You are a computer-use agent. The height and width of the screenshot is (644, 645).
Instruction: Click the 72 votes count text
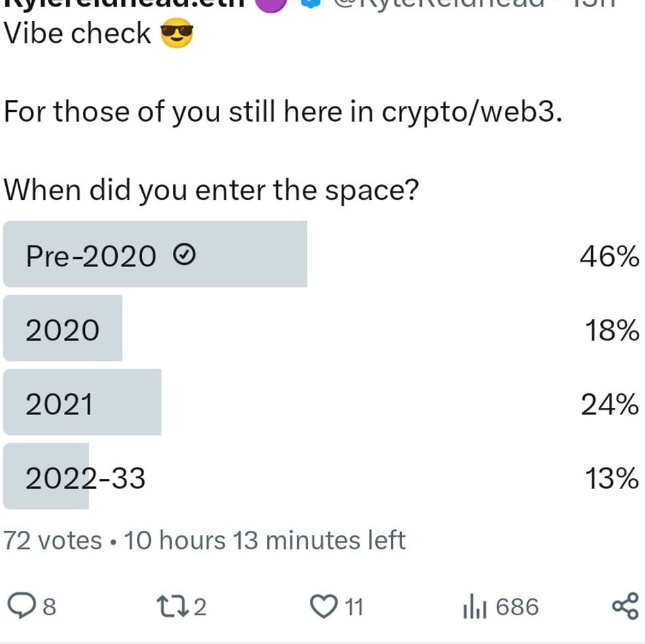point(53,540)
